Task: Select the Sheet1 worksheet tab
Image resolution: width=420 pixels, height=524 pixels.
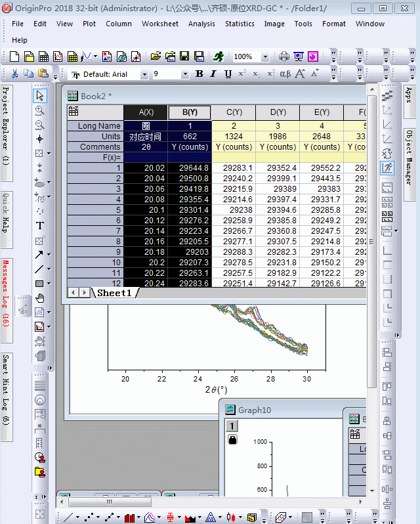Action: (115, 293)
